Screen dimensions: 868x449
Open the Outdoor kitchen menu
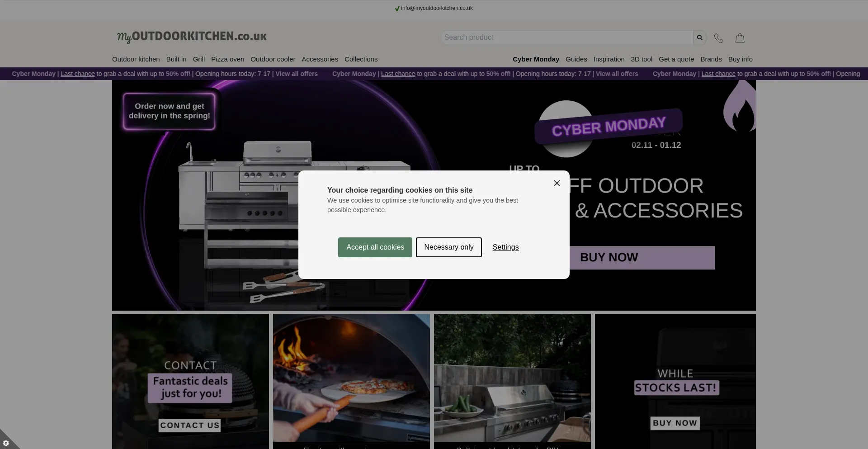point(136,59)
